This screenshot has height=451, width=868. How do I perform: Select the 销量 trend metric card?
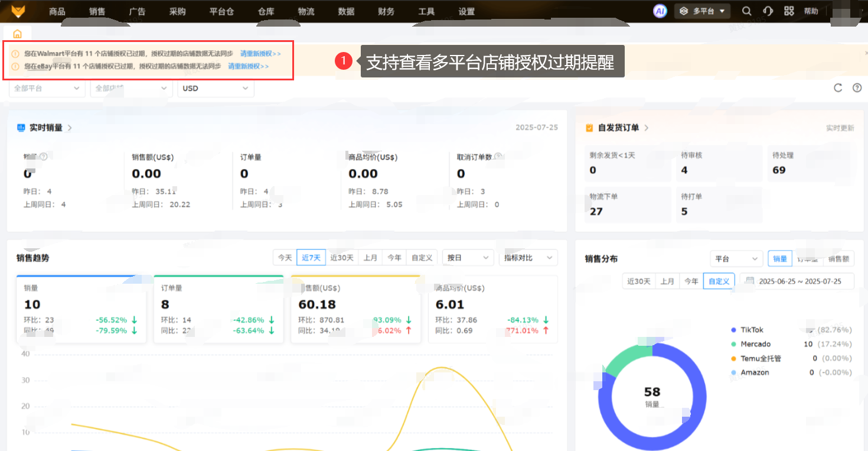point(81,309)
